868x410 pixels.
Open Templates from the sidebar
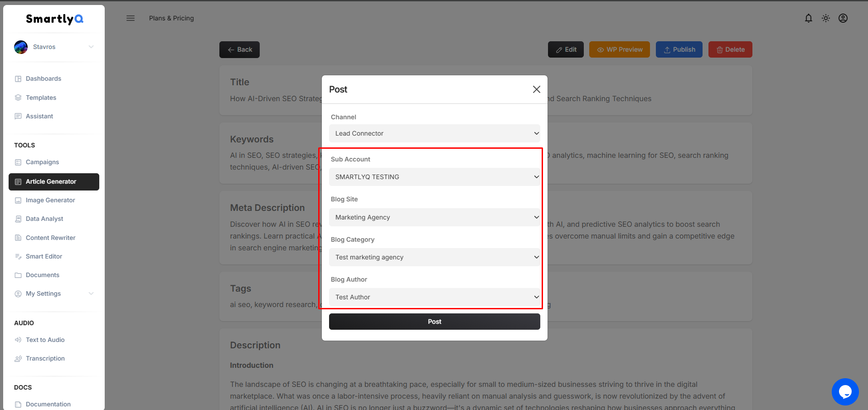point(41,98)
